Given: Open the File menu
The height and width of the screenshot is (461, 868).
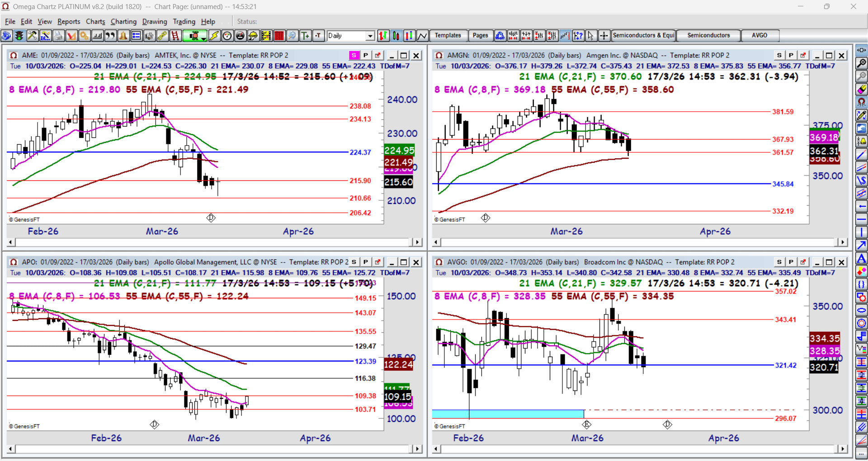Looking at the screenshot, I should click(x=10, y=21).
